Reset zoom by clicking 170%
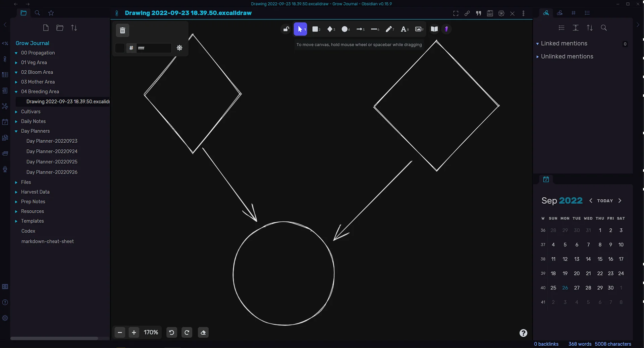The image size is (644, 348). tap(151, 332)
